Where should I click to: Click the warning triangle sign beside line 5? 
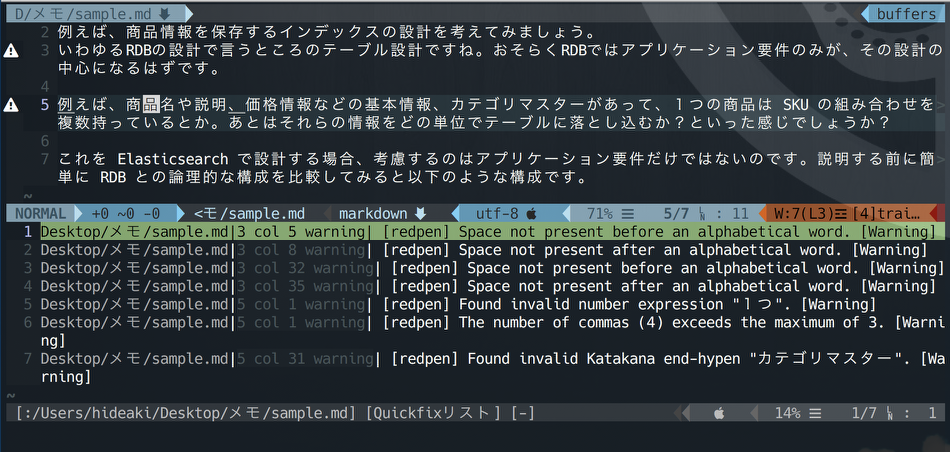coord(11,105)
